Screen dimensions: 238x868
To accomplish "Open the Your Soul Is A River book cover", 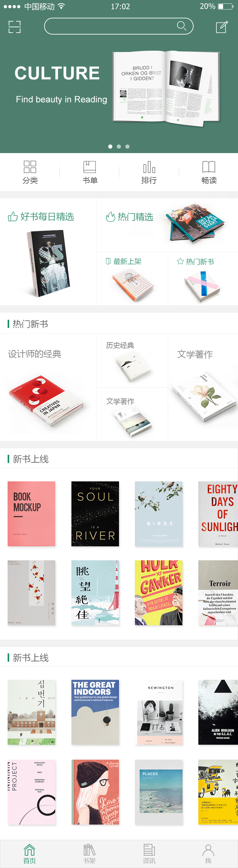I will tap(95, 513).
